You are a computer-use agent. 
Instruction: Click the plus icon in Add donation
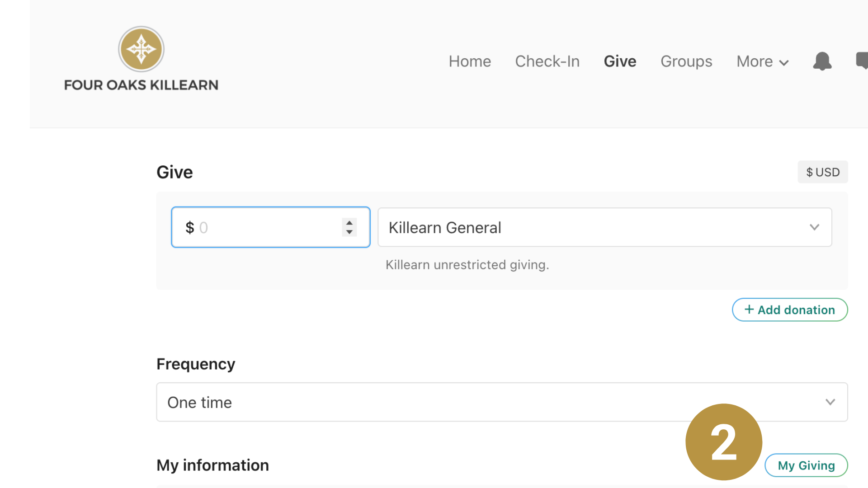(749, 310)
